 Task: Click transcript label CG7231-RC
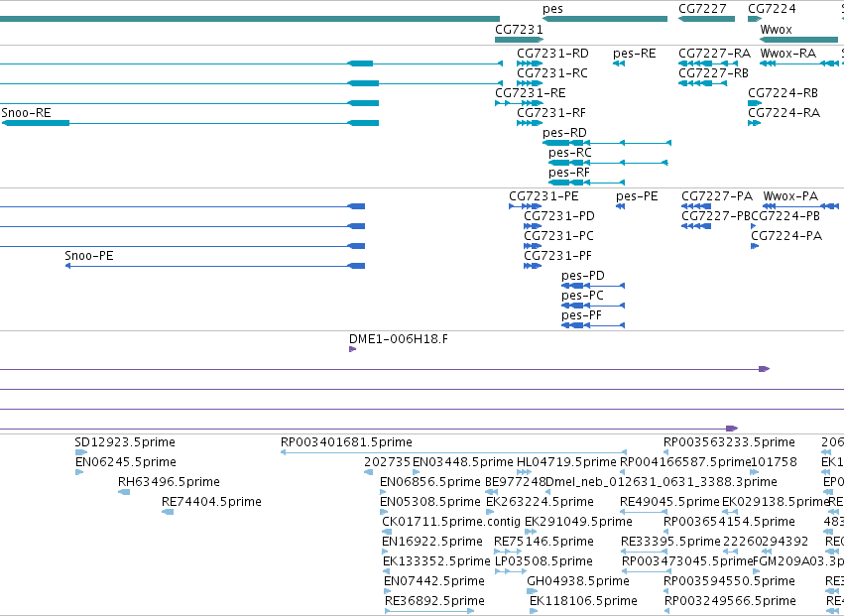[552, 73]
